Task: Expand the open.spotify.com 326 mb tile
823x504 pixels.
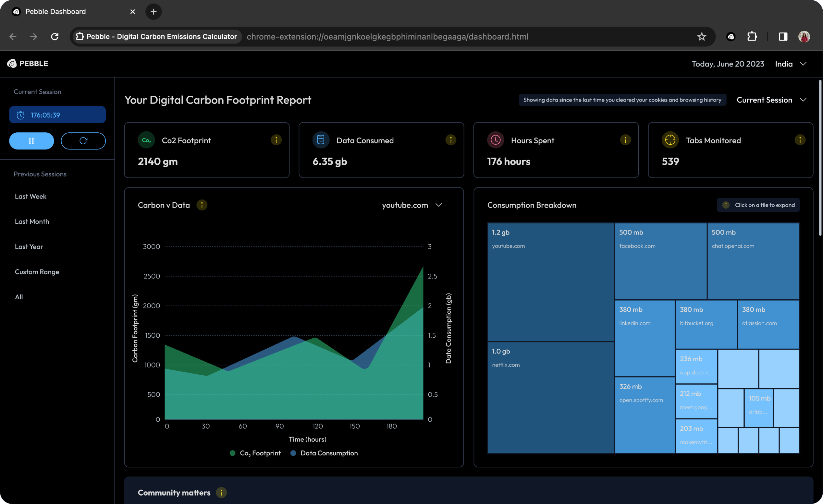Action: (645, 415)
